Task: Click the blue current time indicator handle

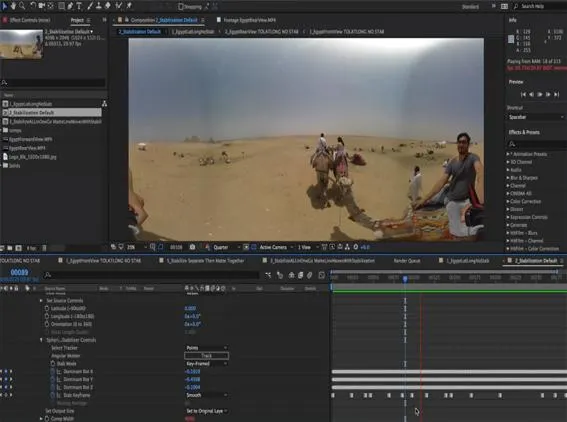Action: (x=405, y=278)
